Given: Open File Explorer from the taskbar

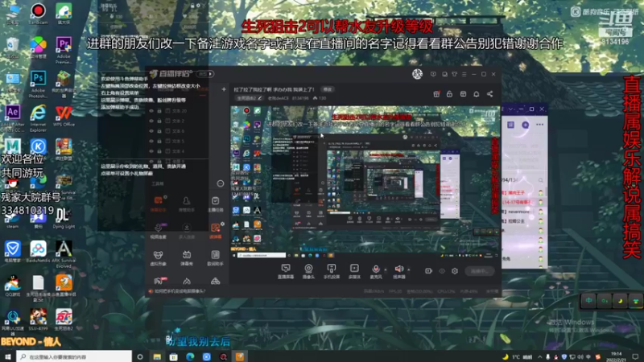Looking at the screenshot, I should [157, 356].
